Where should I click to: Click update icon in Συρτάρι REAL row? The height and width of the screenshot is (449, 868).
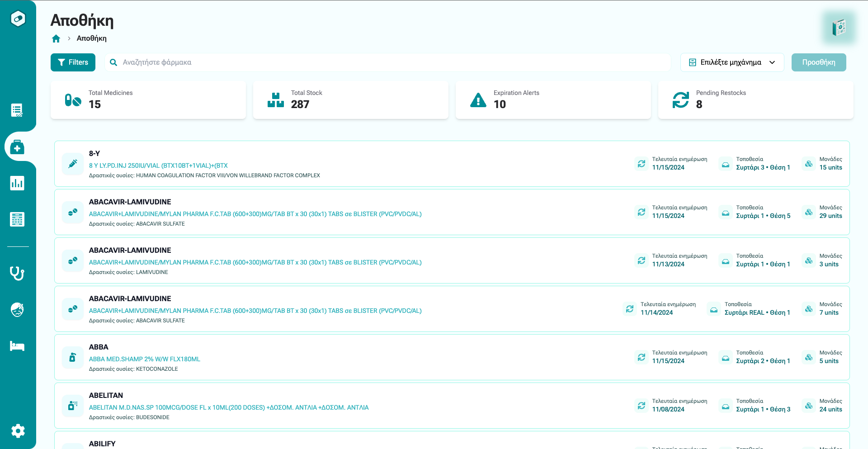630,309
